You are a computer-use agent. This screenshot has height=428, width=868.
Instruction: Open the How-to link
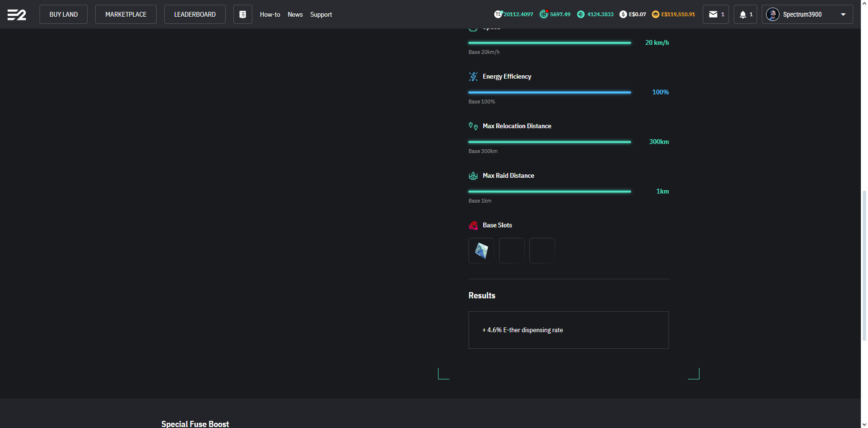tap(269, 14)
